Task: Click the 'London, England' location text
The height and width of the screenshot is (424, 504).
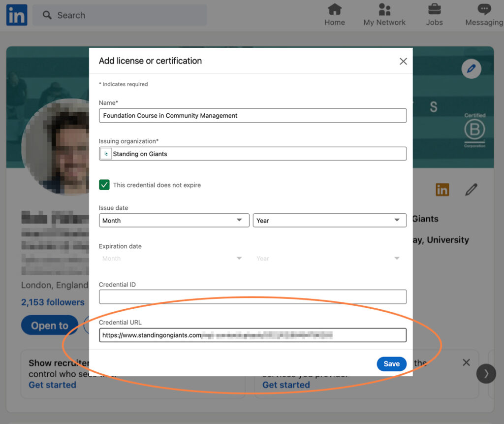Action: point(55,285)
